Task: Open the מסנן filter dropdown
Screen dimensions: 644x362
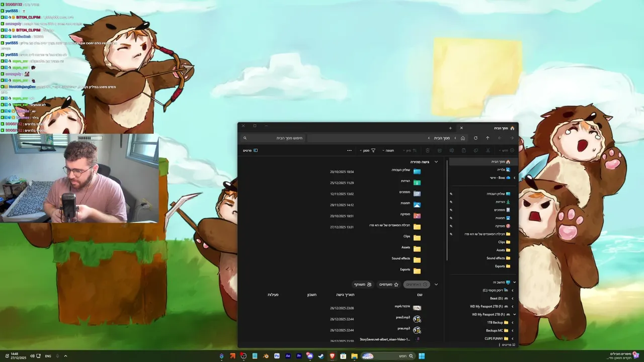Action: click(x=368, y=150)
